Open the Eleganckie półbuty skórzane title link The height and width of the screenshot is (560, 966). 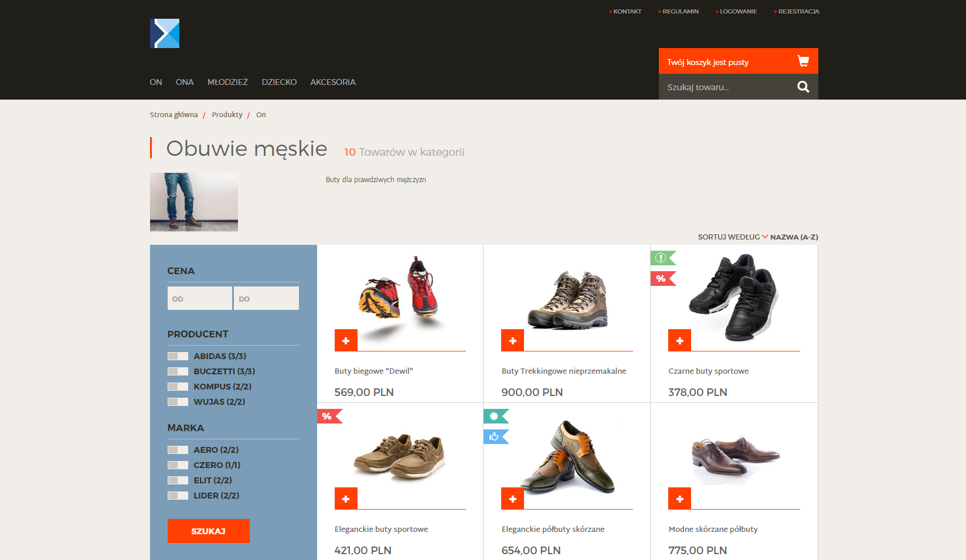[553, 529]
